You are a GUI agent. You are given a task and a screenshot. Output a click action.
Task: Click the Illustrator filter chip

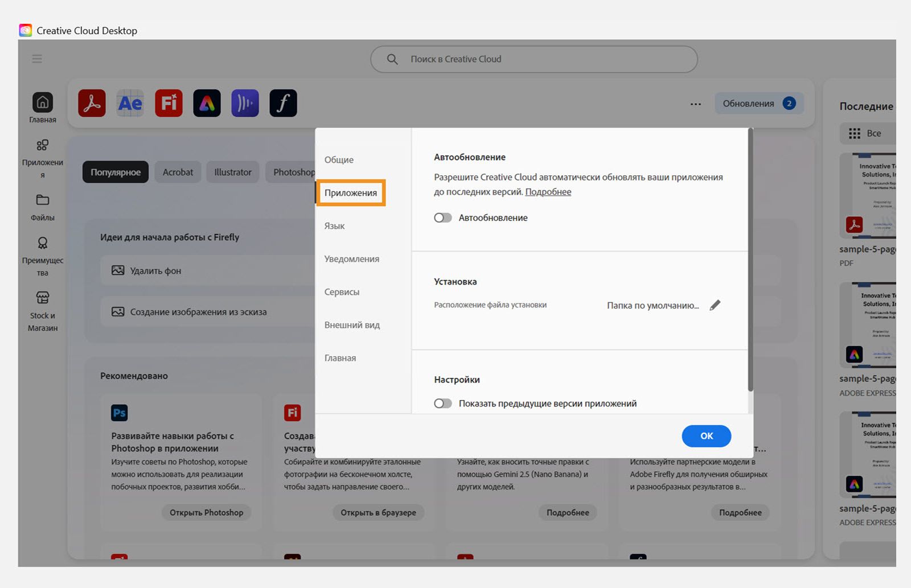[x=233, y=172]
